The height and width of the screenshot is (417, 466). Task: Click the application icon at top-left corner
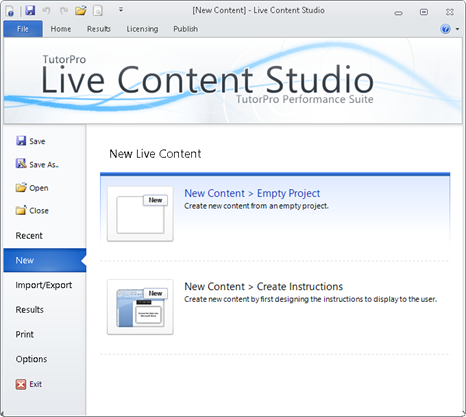[x=10, y=11]
